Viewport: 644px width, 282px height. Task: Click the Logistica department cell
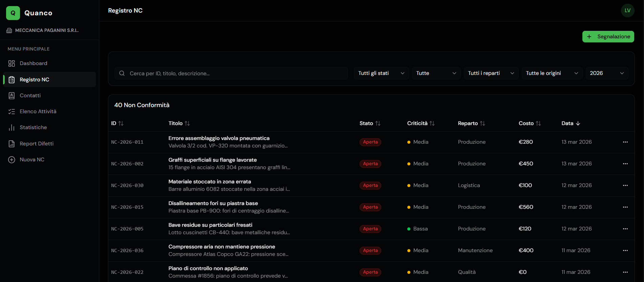[x=469, y=185]
